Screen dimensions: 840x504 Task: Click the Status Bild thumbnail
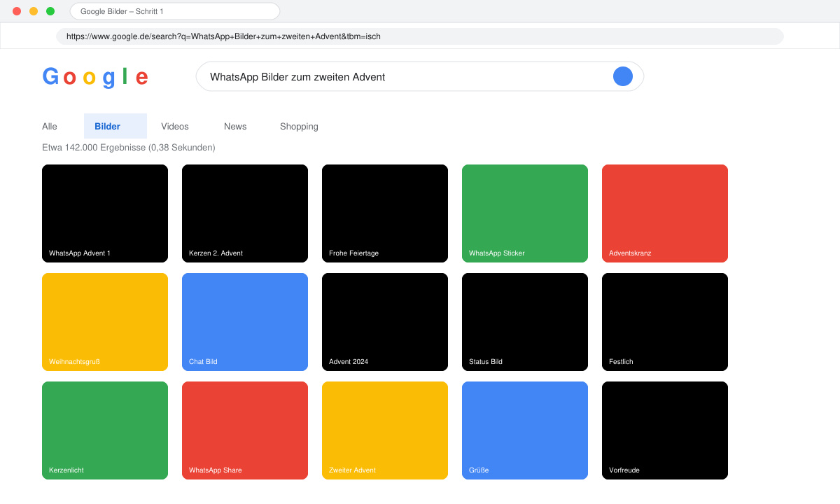(x=525, y=322)
